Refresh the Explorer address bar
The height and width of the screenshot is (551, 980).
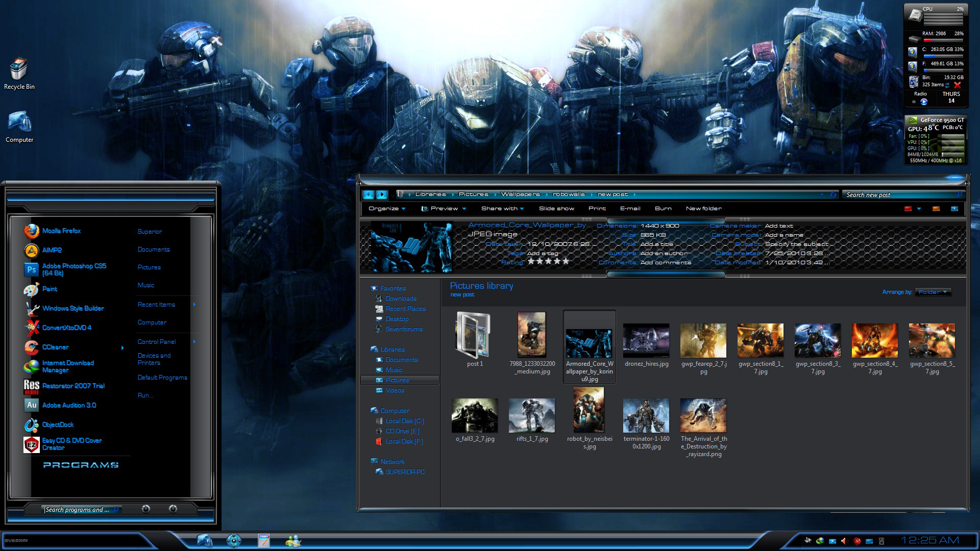[833, 194]
